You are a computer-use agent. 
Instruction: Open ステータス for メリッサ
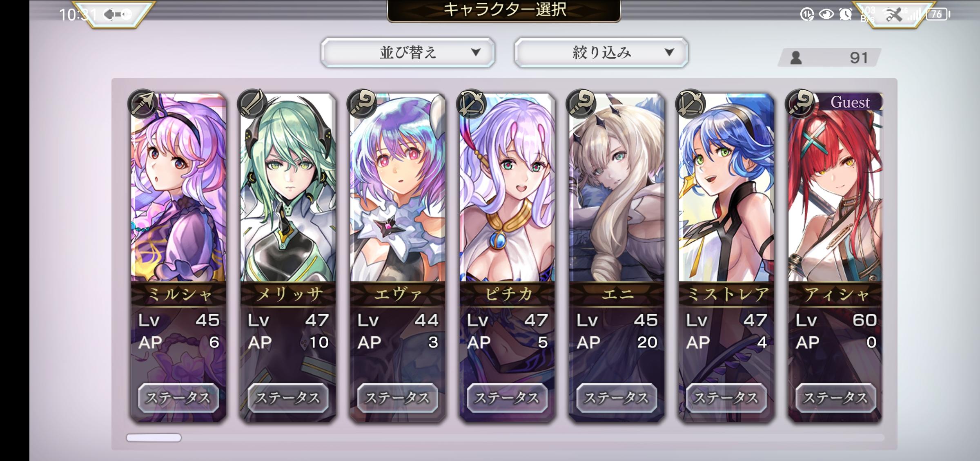(x=288, y=398)
